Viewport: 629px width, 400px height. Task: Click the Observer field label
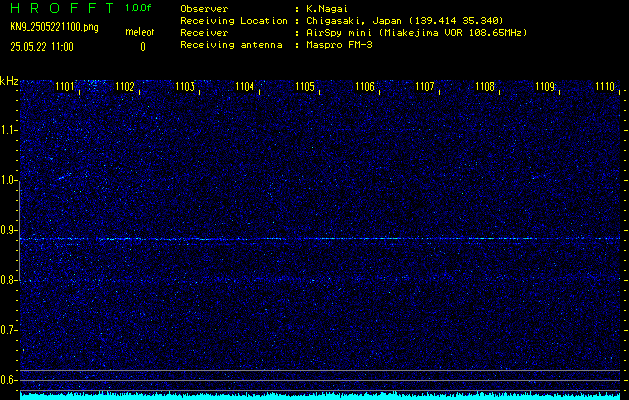tap(204, 9)
